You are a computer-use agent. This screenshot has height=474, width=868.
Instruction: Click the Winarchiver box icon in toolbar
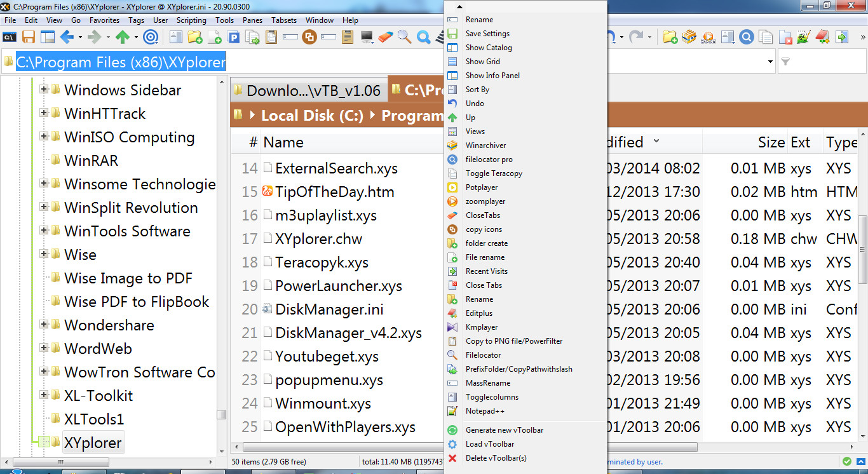(689, 37)
